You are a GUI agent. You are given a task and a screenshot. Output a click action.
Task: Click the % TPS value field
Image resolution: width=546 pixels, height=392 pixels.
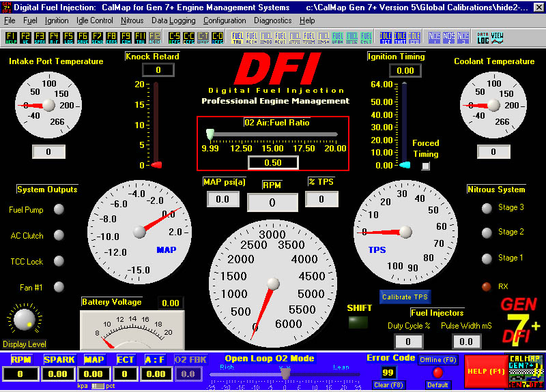[x=321, y=200]
